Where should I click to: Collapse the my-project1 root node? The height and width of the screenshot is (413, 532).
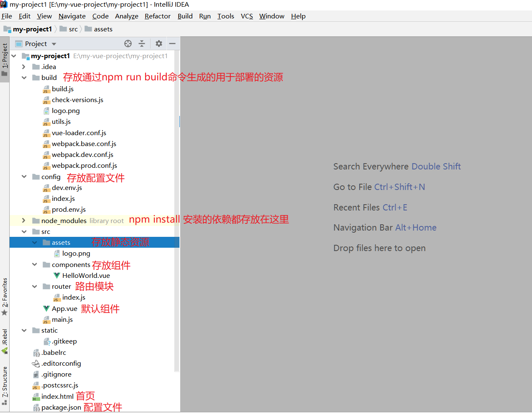click(x=14, y=56)
